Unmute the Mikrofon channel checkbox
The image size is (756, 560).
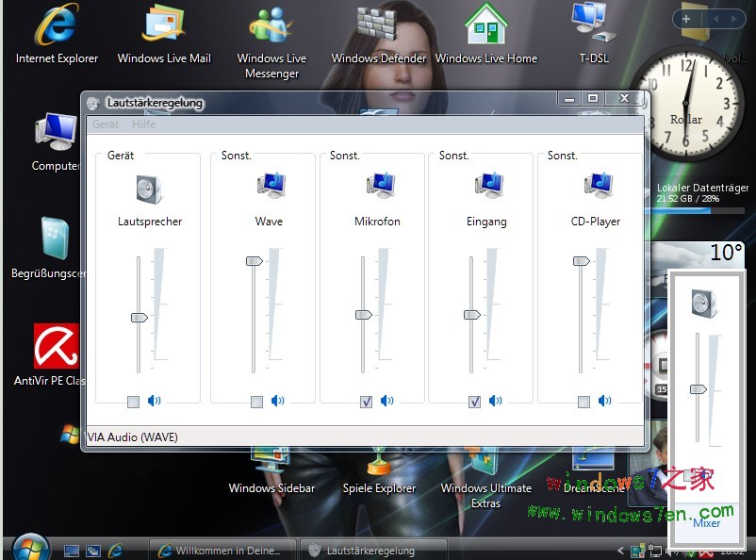tap(366, 402)
